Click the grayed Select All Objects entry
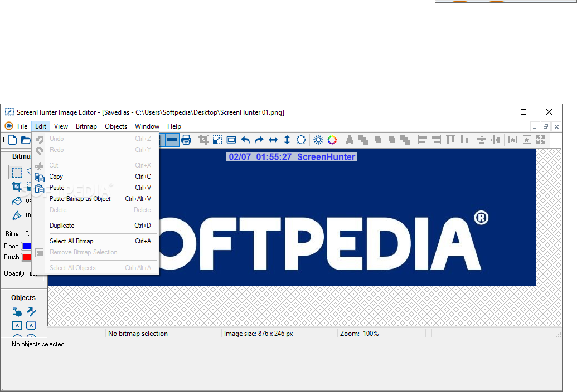The height and width of the screenshot is (392, 577). click(x=96, y=268)
